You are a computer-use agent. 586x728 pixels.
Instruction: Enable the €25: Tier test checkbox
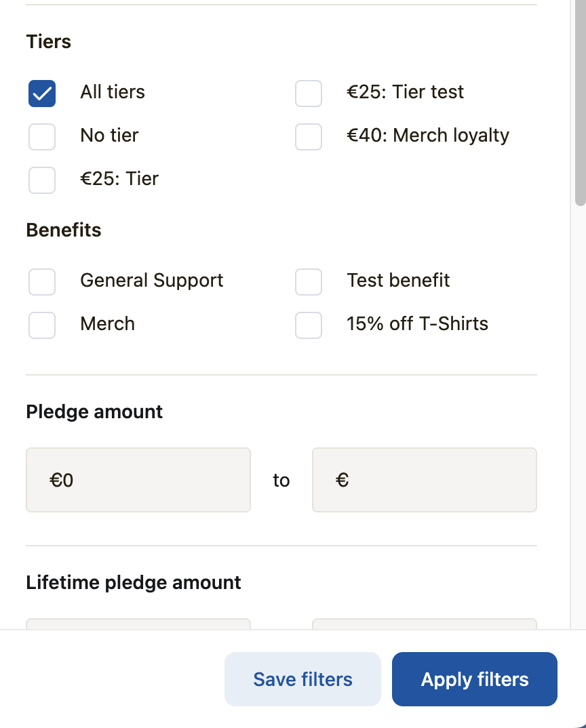pyautogui.click(x=309, y=94)
